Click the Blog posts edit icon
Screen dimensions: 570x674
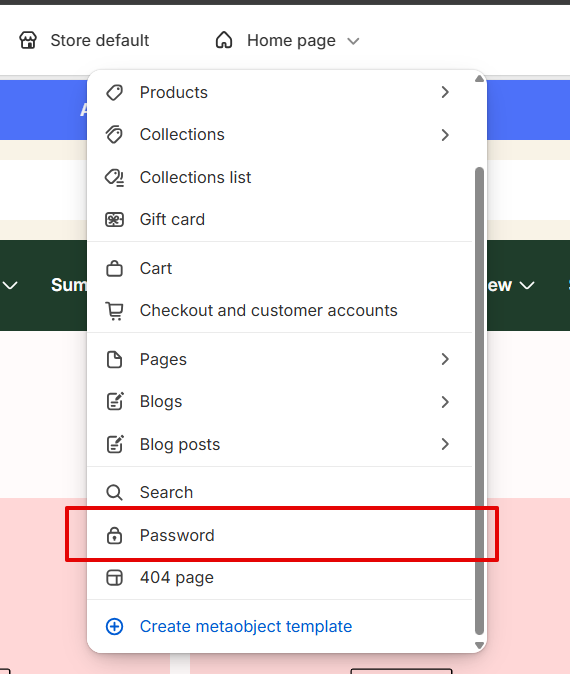(x=115, y=444)
